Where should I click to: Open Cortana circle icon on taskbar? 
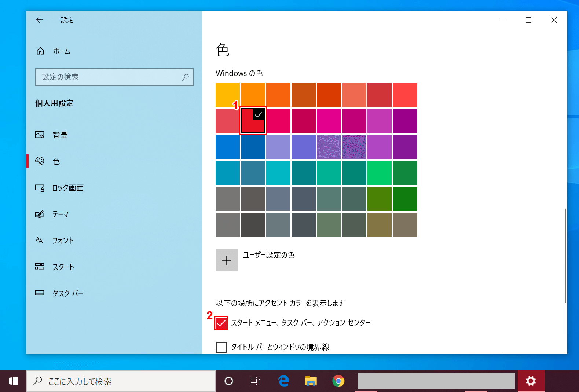[229, 381]
